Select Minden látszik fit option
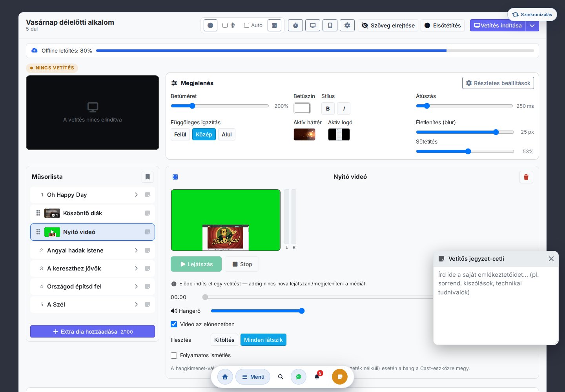The height and width of the screenshot is (392, 565). [263, 340]
